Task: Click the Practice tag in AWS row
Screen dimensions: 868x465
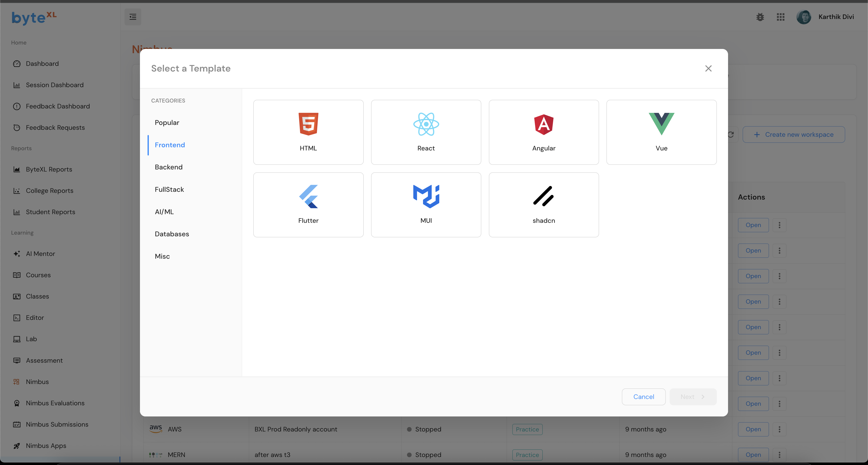Action: (x=527, y=429)
